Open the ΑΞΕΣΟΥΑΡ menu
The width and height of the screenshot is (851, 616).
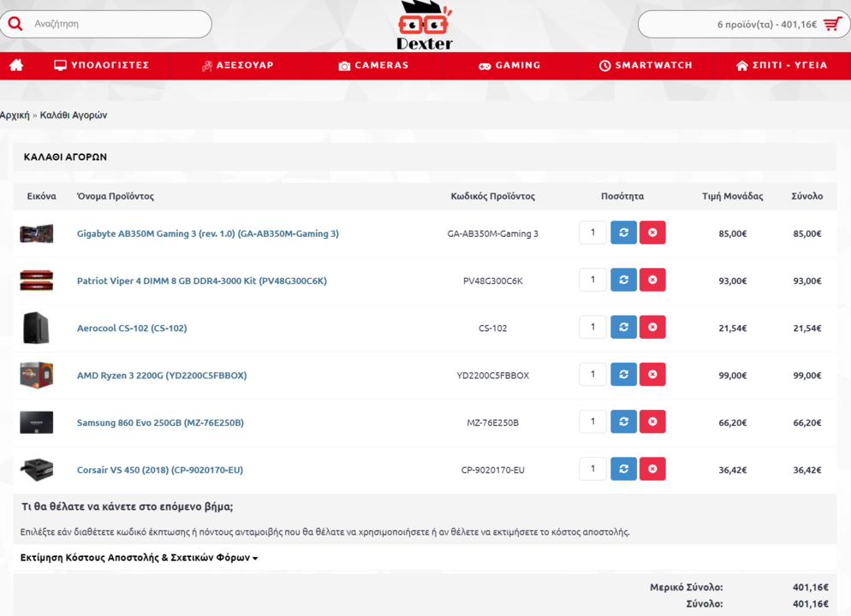238,65
